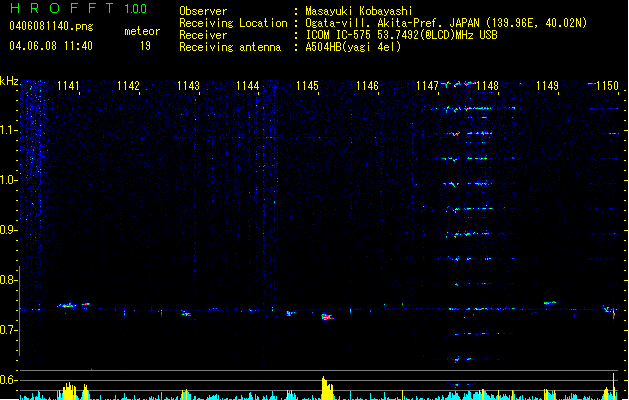Click the 1146 time marker
The width and height of the screenshot is (629, 400).
367,86
